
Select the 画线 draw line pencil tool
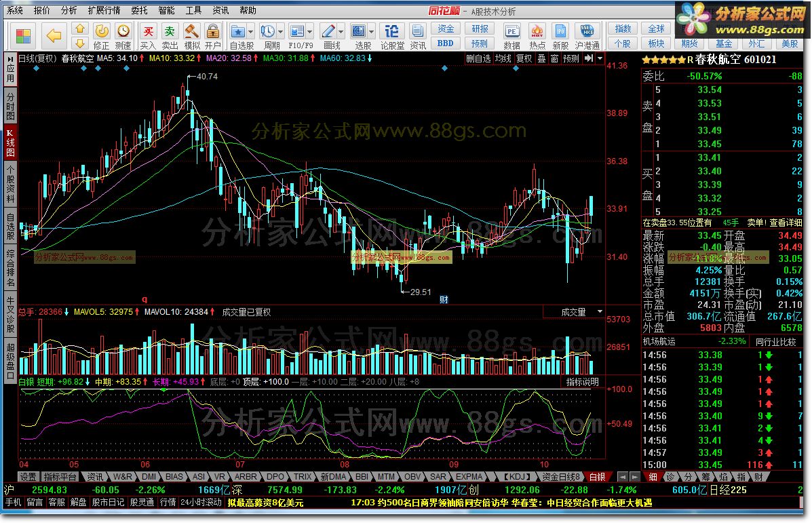point(328,32)
